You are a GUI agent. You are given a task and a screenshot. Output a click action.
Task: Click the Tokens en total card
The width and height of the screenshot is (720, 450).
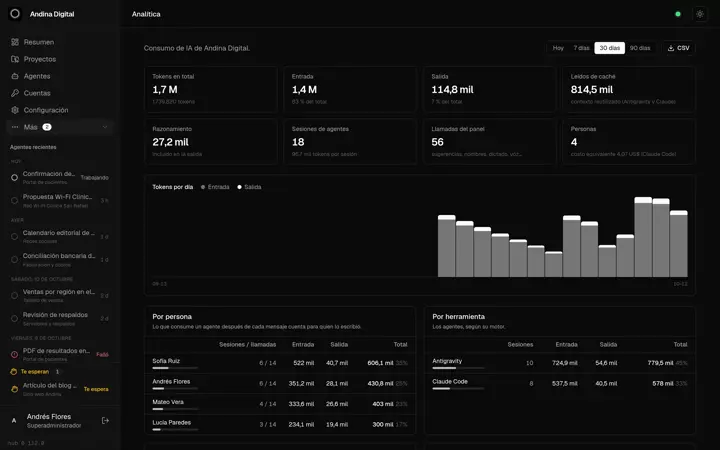211,89
